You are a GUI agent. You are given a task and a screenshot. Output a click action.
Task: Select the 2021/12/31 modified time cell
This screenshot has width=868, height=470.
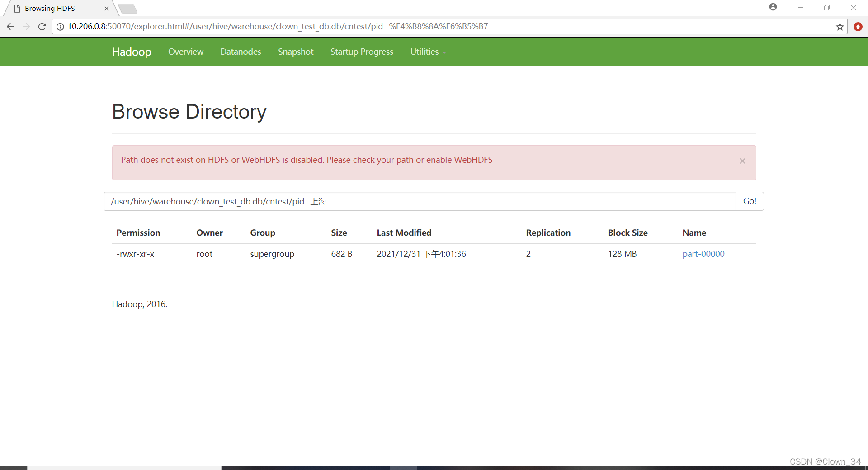(421, 254)
